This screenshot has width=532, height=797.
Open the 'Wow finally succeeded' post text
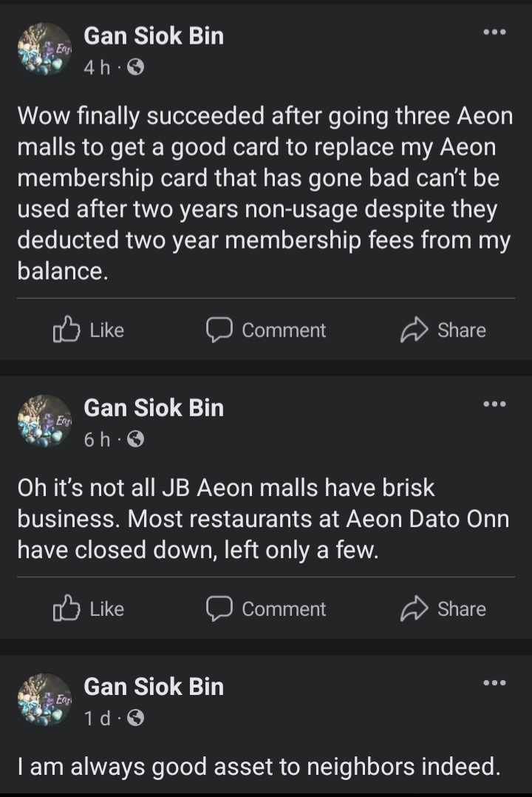click(265, 194)
